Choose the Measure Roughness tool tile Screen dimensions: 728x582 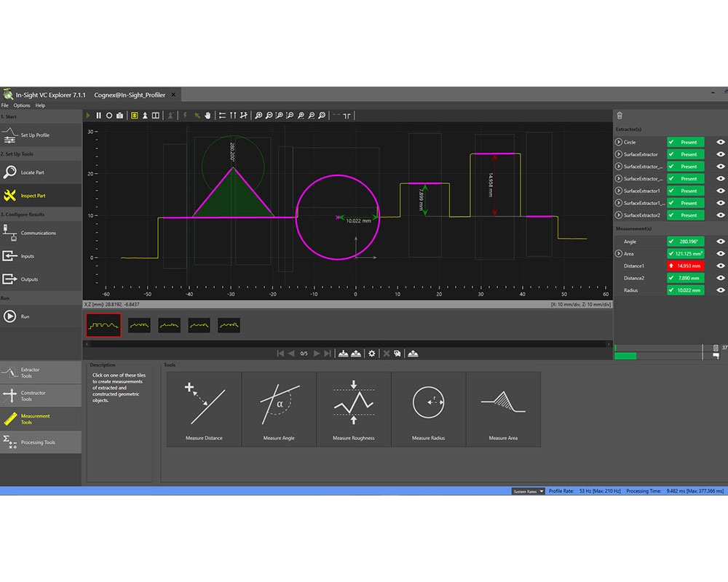coord(354,409)
